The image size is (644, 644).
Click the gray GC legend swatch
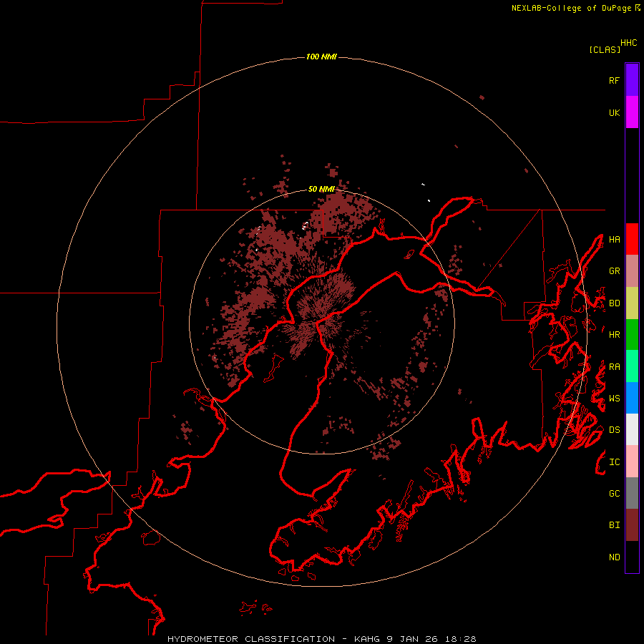632,493
